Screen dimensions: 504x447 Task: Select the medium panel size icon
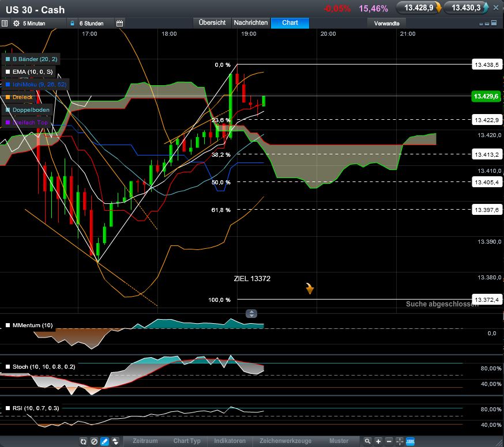click(x=487, y=24)
